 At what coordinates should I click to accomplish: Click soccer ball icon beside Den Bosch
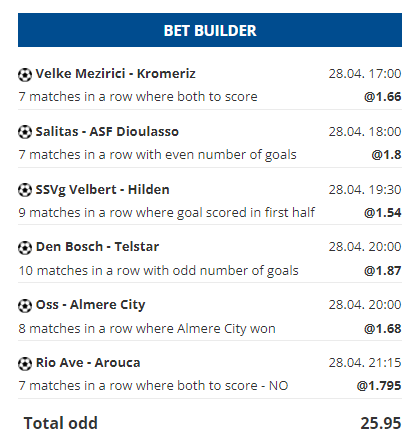click(x=25, y=248)
